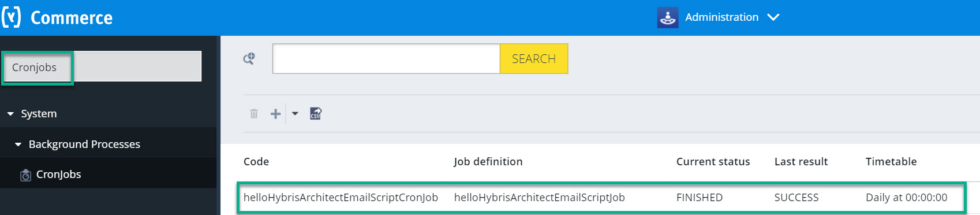Switch to advanced search mode icon
Viewport: 980px width, 215px height.
[x=249, y=58]
